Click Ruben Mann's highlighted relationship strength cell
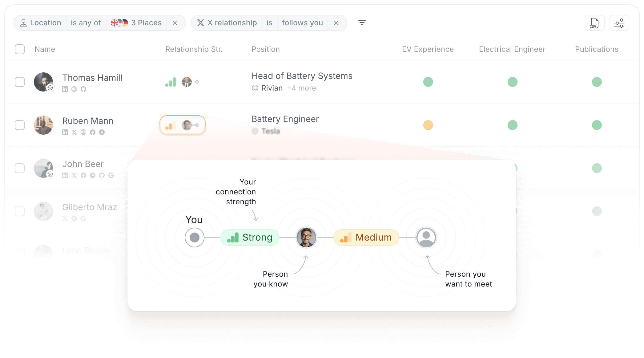 click(183, 125)
